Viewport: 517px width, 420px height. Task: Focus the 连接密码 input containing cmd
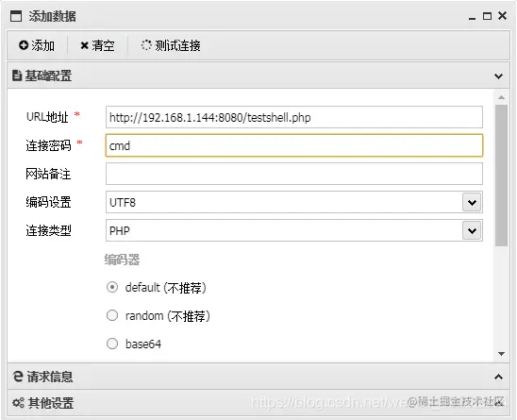point(294,145)
